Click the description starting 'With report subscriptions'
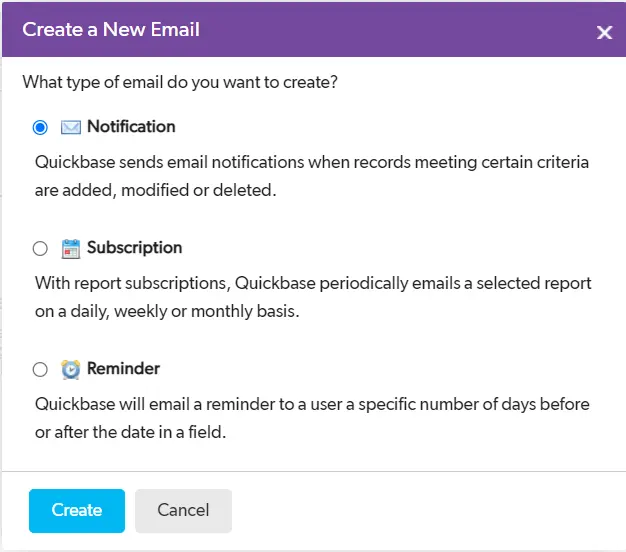The image size is (626, 552). (313, 297)
